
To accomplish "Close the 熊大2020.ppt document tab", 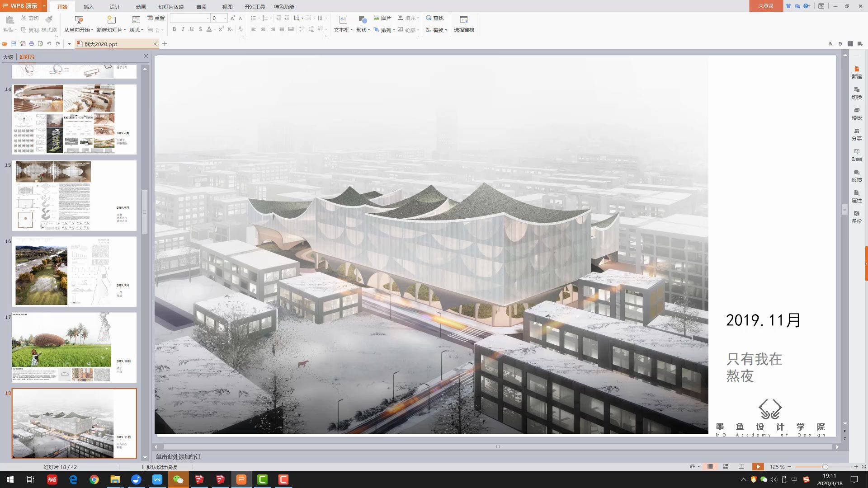I will [155, 44].
